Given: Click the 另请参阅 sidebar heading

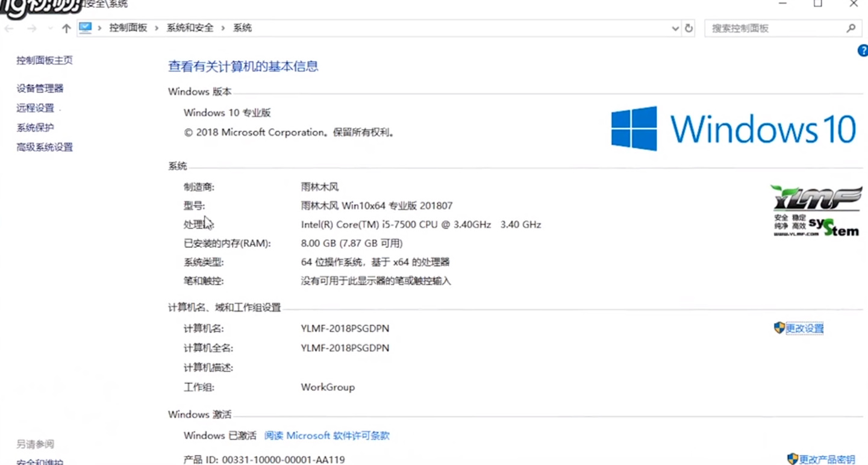Looking at the screenshot, I should point(35,445).
